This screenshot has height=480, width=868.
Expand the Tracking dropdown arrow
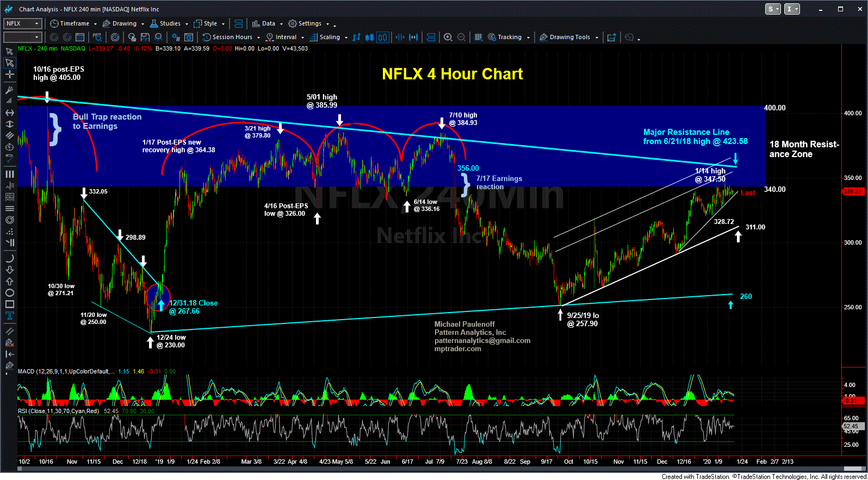[x=528, y=38]
